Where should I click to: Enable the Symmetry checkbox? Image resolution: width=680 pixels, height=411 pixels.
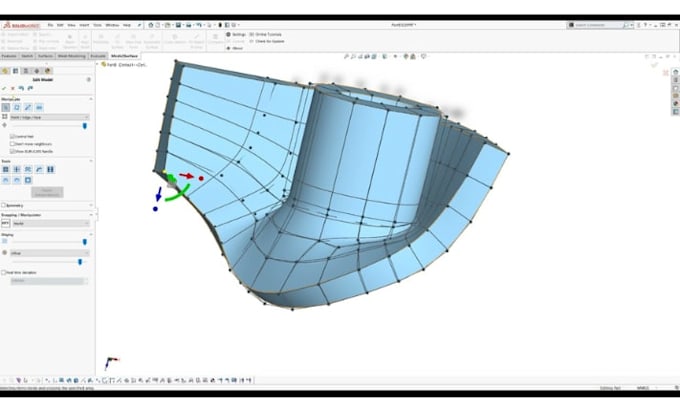[x=3, y=206]
